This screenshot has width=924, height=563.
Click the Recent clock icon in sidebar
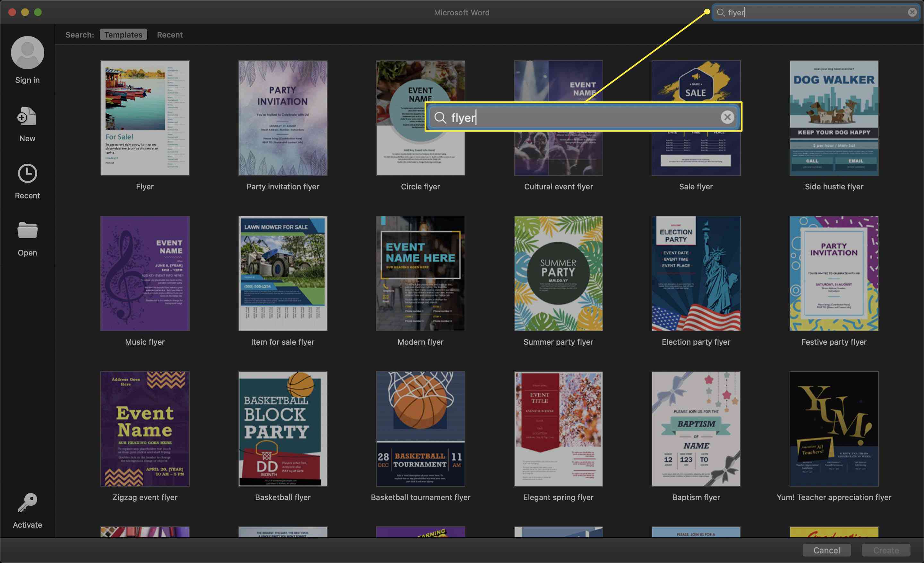click(27, 174)
